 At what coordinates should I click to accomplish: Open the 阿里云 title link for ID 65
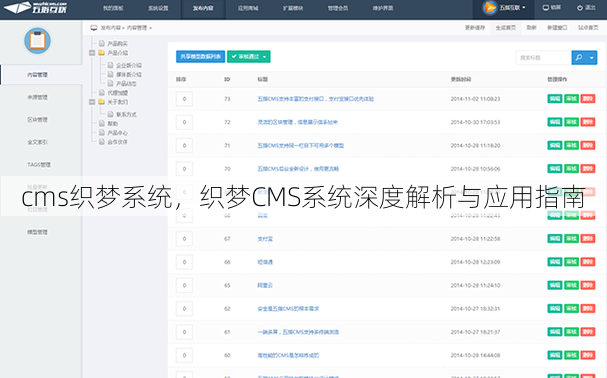(265, 285)
